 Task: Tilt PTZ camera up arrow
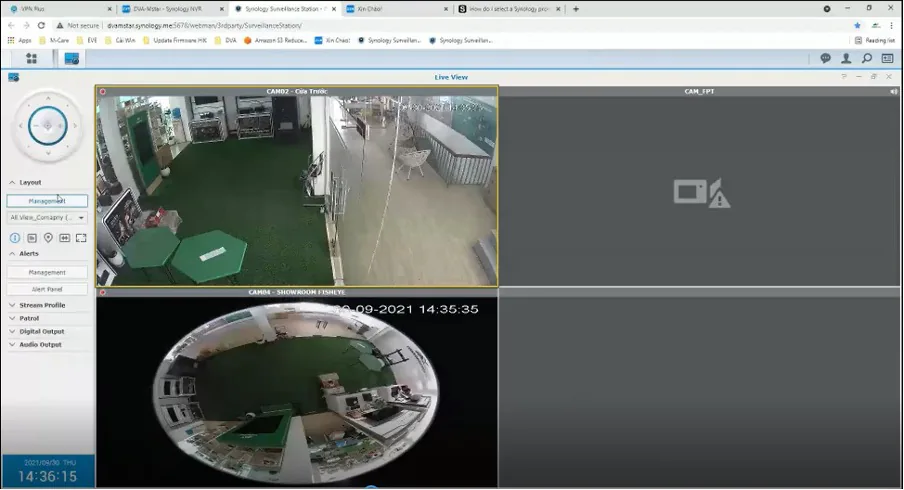coord(48,99)
